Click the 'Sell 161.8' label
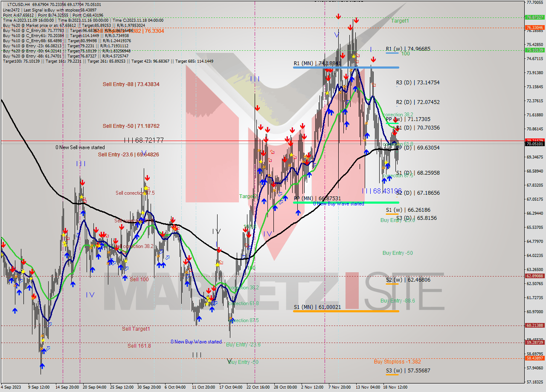The height and width of the screenshot is (392, 546). click(x=139, y=346)
